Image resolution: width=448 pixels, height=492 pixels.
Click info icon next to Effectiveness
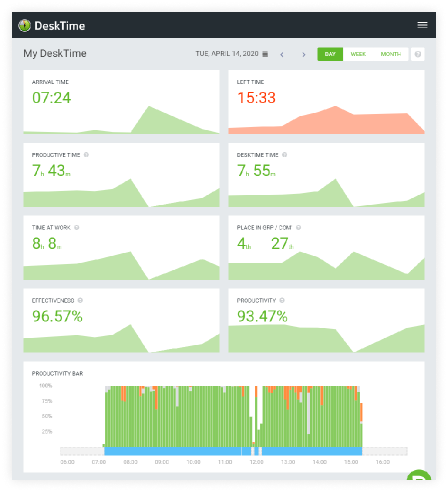coord(80,300)
